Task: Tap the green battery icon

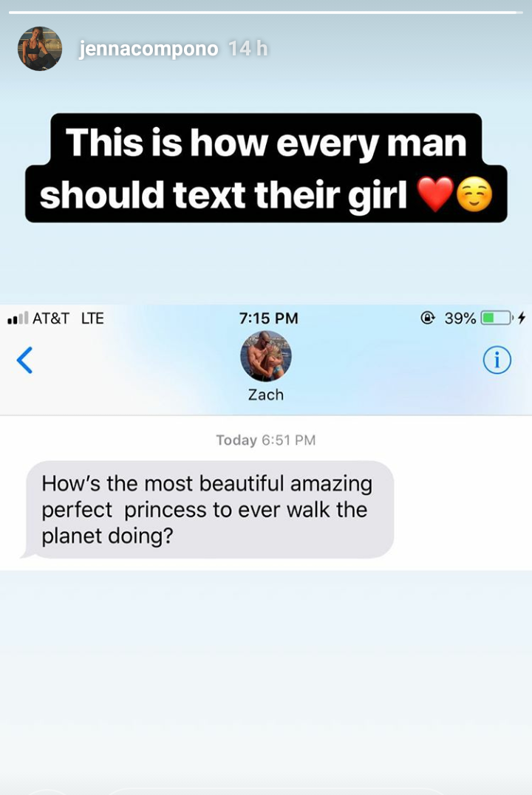Action: (x=497, y=318)
